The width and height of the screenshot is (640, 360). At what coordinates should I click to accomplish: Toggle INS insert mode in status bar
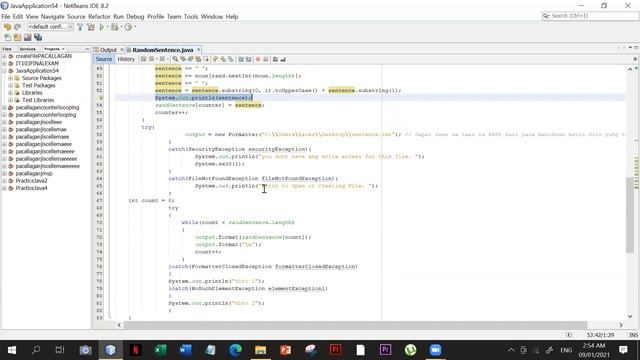[x=633, y=335]
